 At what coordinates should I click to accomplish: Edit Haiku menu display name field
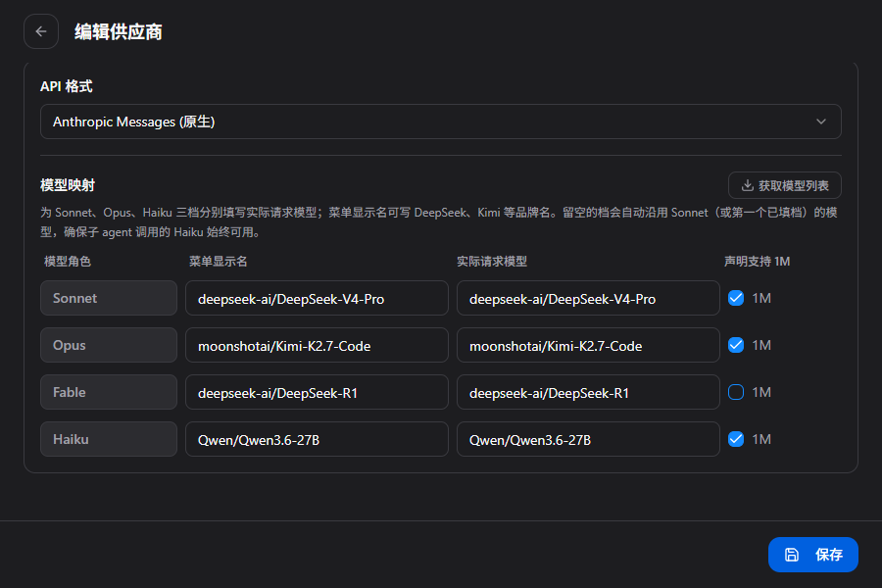(x=317, y=439)
